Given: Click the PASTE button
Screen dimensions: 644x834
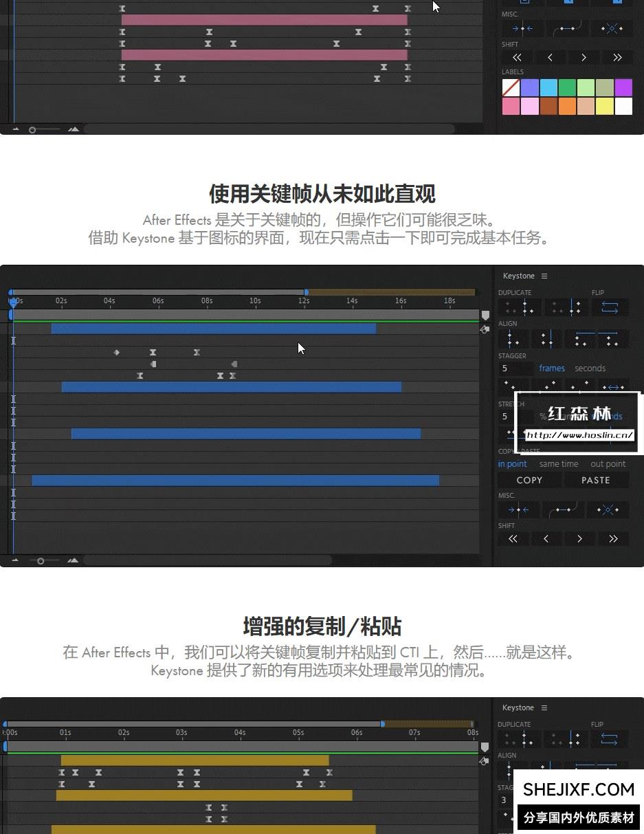Looking at the screenshot, I should click(x=596, y=480).
